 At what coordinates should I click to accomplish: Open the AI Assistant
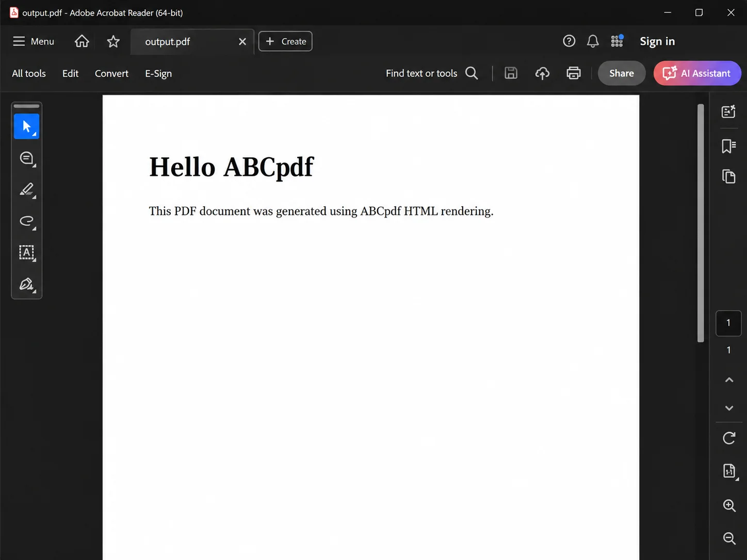[x=697, y=73]
